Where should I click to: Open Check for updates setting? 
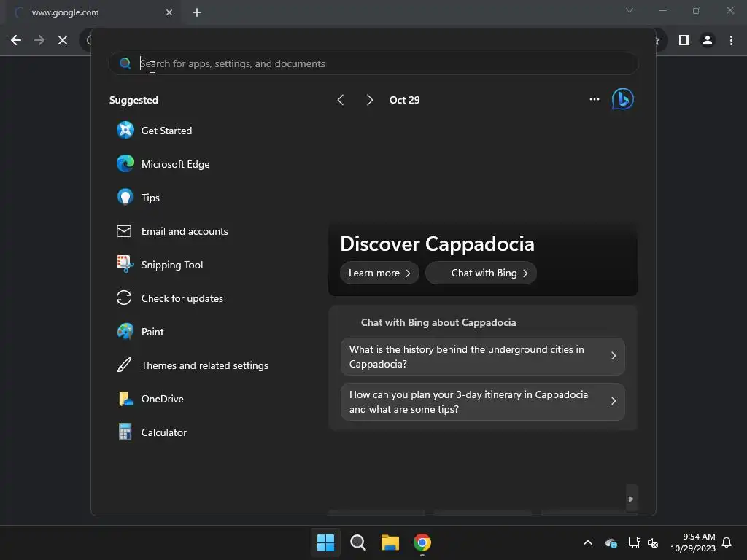pos(169,298)
